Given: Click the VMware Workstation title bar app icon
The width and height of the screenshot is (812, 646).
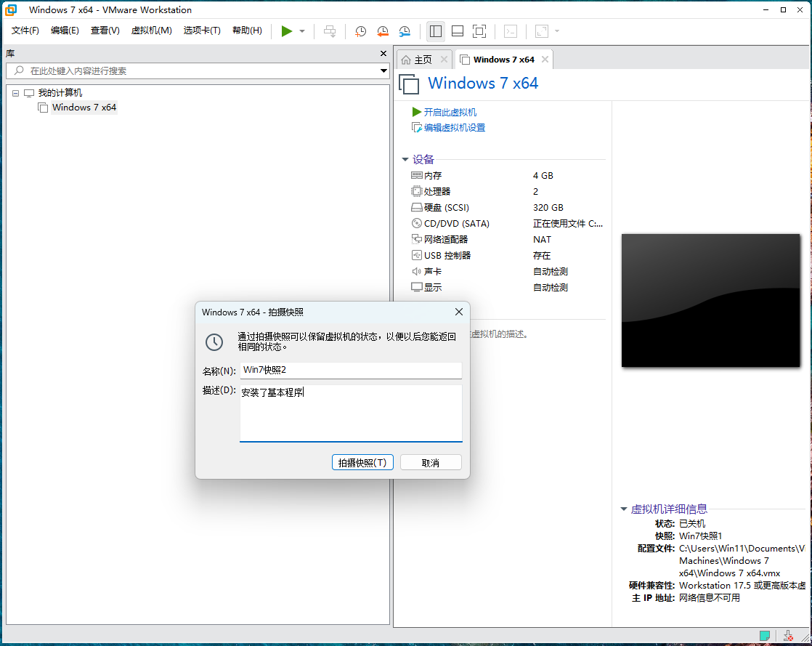Looking at the screenshot, I should (10, 10).
